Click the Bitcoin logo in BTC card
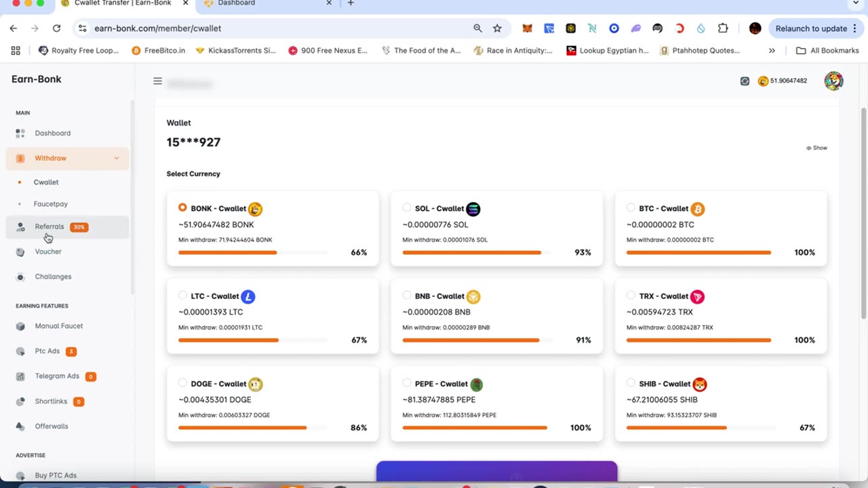The height and width of the screenshot is (488, 868). point(698,209)
